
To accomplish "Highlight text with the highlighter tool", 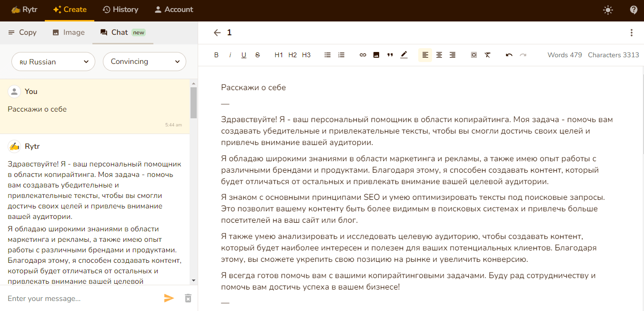I will (x=404, y=55).
